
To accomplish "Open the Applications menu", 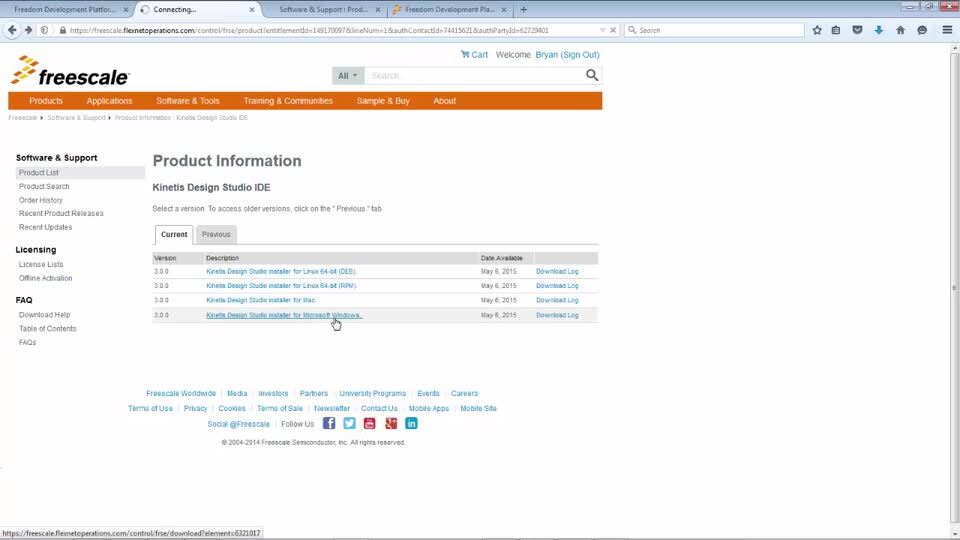I will pos(109,101).
